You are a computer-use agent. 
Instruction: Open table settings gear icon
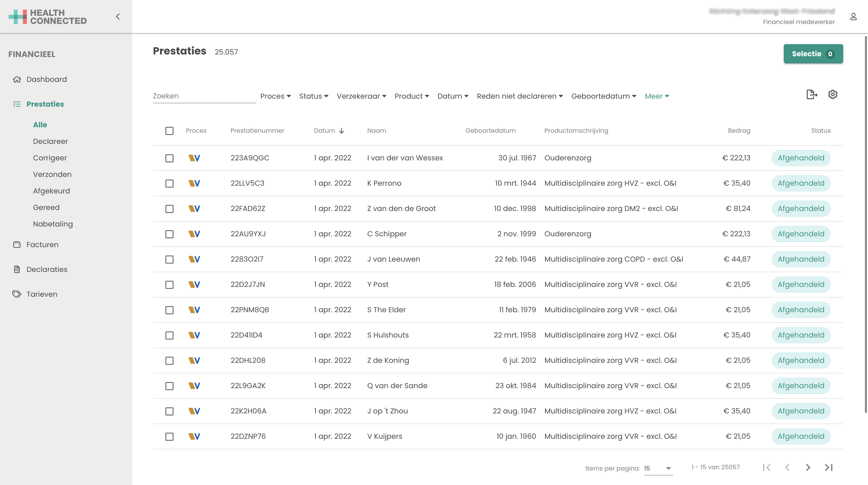click(x=833, y=95)
